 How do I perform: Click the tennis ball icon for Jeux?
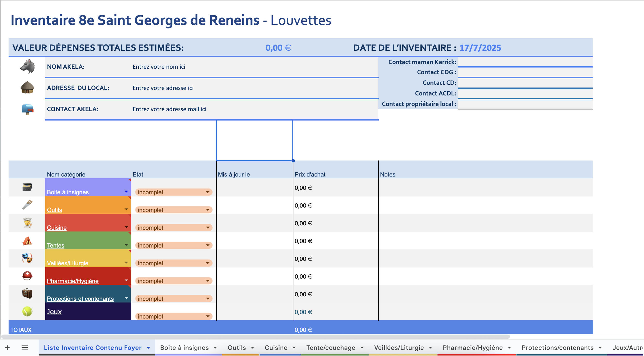pos(27,311)
